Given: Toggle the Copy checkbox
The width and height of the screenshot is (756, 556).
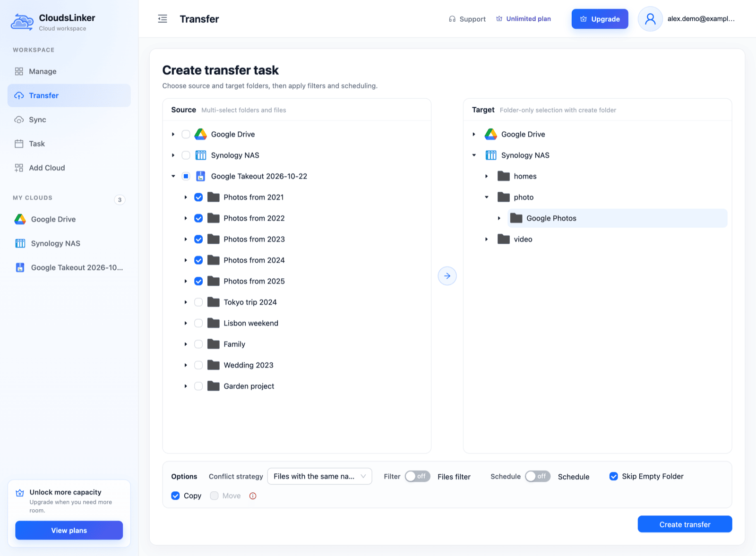Looking at the screenshot, I should click(175, 496).
